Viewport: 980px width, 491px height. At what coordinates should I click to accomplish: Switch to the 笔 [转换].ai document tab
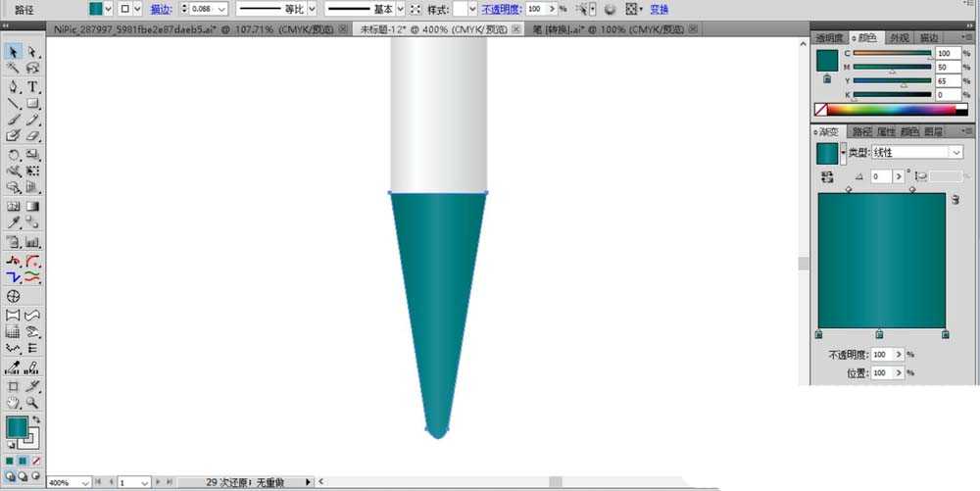pos(612,29)
